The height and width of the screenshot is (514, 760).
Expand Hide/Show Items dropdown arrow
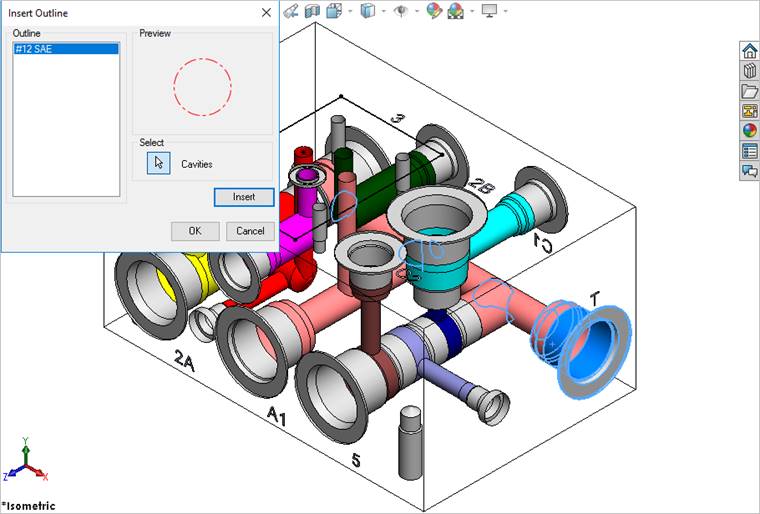click(416, 11)
